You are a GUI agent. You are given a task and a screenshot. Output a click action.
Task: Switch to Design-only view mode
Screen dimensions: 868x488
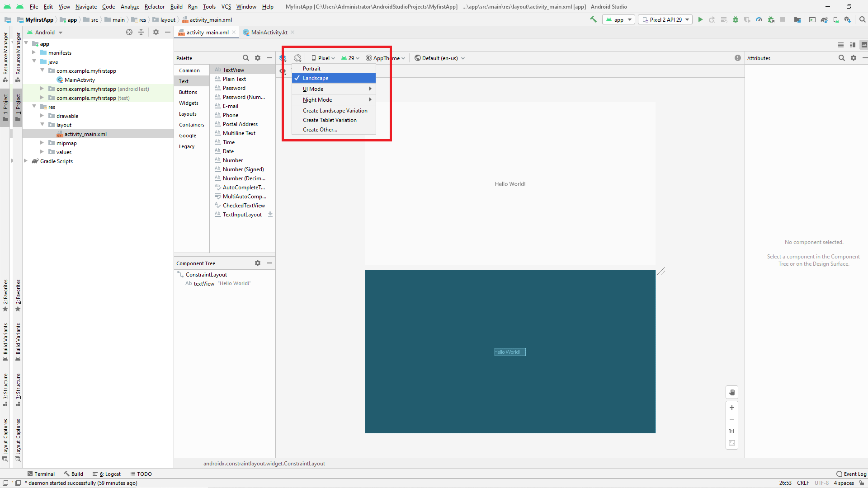pyautogui.click(x=864, y=45)
